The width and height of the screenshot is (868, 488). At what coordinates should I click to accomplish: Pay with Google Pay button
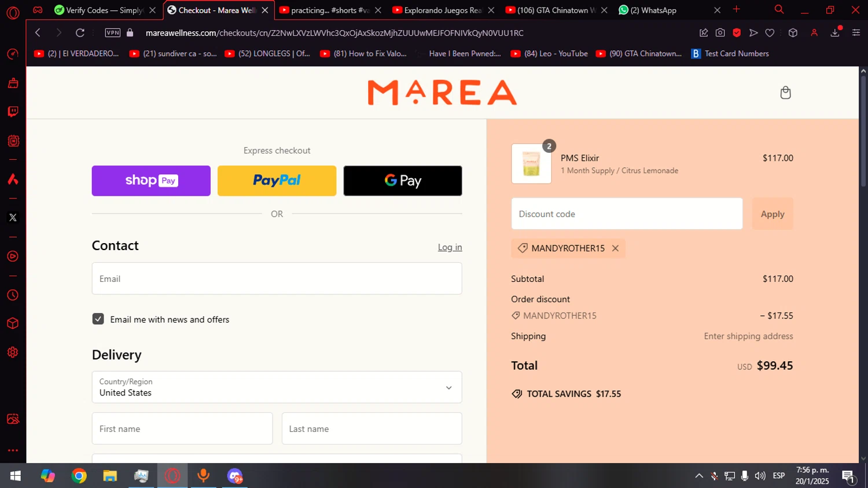point(403,181)
